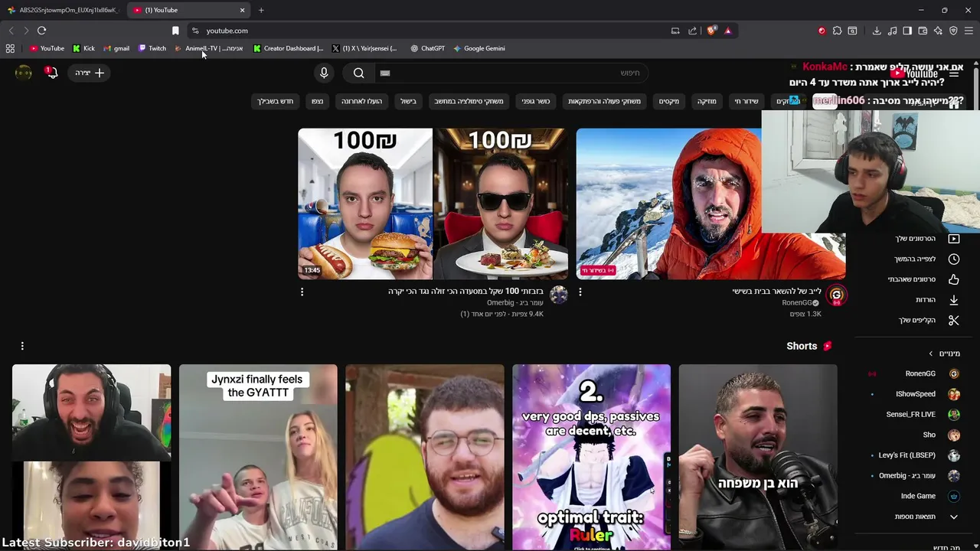
Task: Open Watch Later clock icon in sidebar
Action: pos(953,259)
